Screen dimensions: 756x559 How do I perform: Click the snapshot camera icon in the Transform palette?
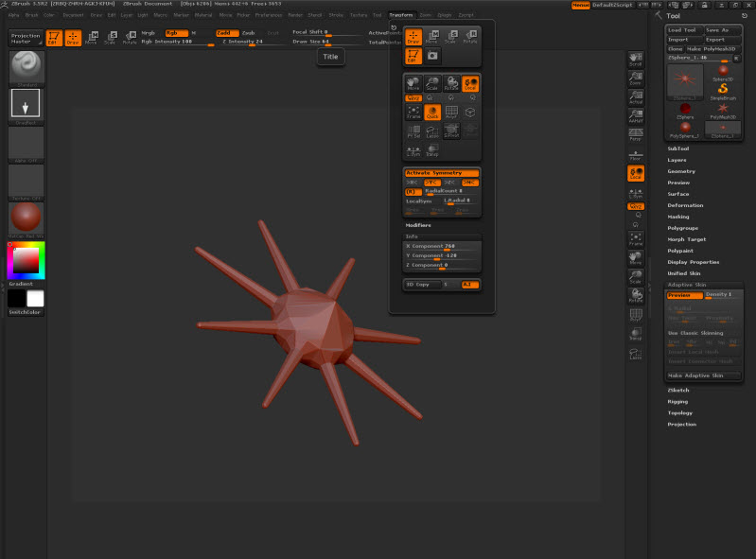(432, 56)
